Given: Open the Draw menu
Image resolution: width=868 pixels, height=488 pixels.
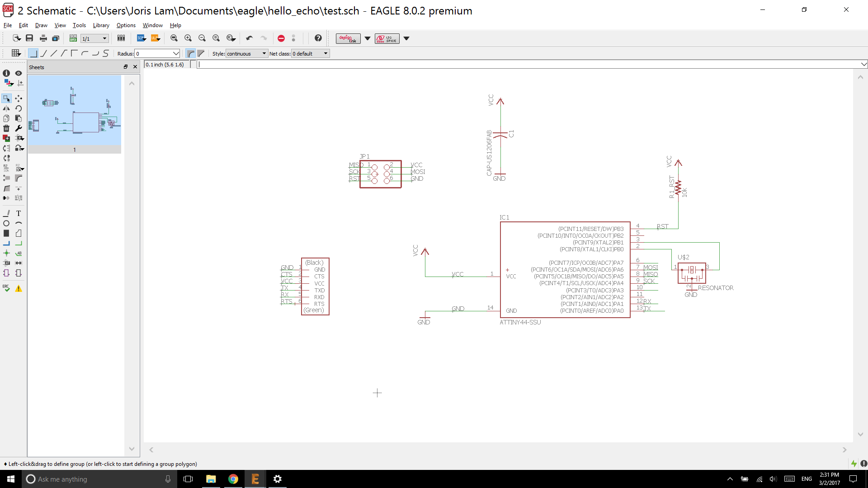Looking at the screenshot, I should 41,25.
